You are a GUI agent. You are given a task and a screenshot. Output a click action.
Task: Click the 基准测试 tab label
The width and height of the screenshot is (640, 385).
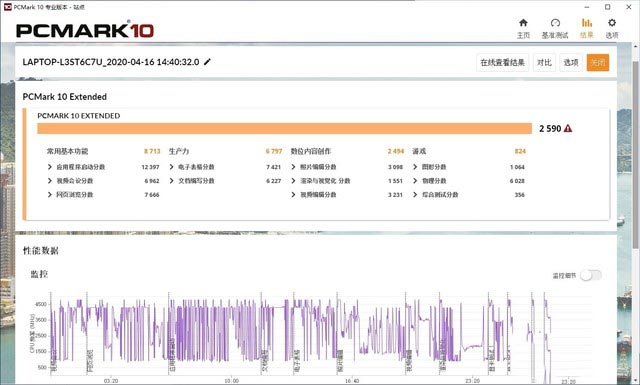tap(555, 35)
